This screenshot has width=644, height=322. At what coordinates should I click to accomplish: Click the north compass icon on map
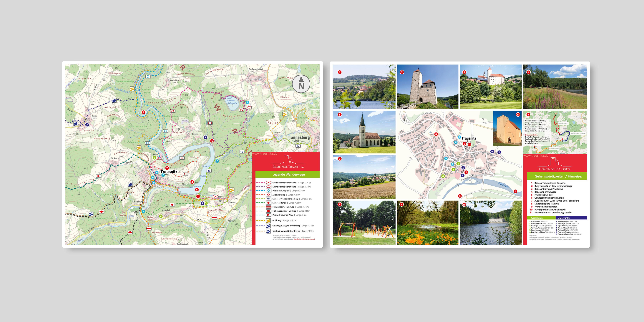pos(301,84)
